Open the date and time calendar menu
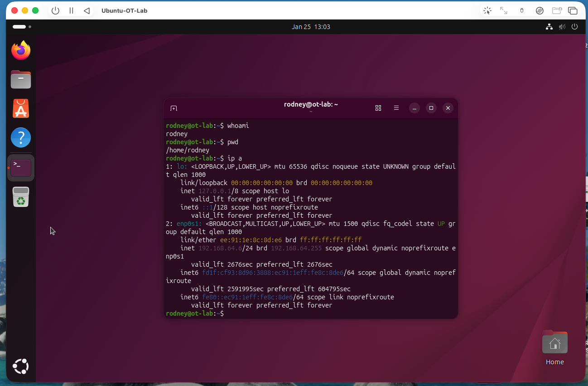Image resolution: width=588 pixels, height=386 pixels. (x=311, y=27)
